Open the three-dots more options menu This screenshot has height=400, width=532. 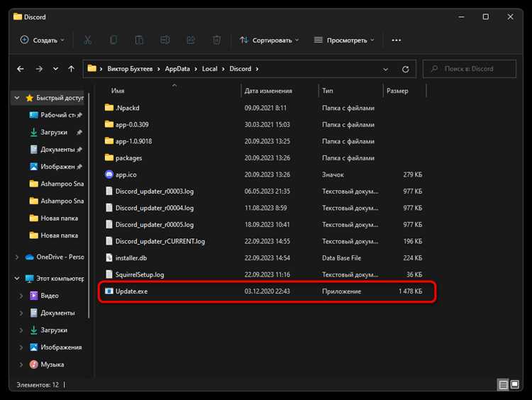397,40
